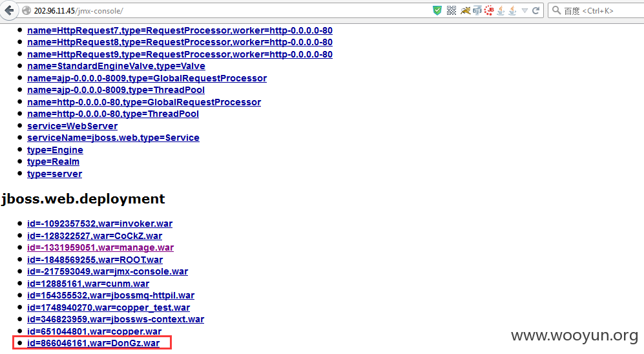Open the war=jbossws-context.war deployment link
Image resolution: width=644 pixels, height=354 pixels.
pos(116,319)
